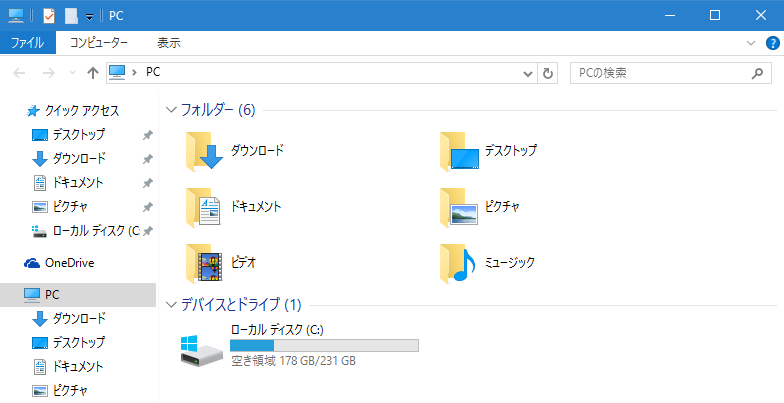
Task: Select the ダウンロード folder icon in main pane
Action: point(204,151)
